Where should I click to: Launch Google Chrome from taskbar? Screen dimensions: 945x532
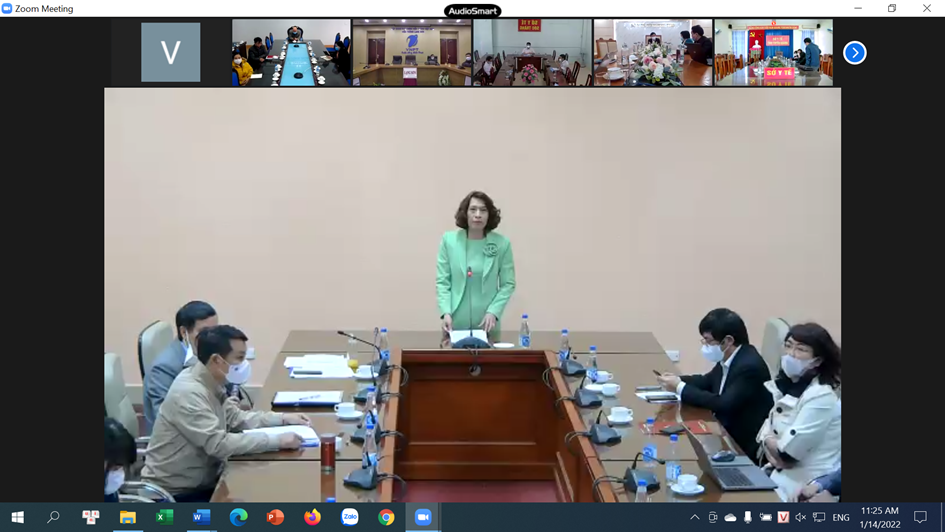tap(386, 517)
